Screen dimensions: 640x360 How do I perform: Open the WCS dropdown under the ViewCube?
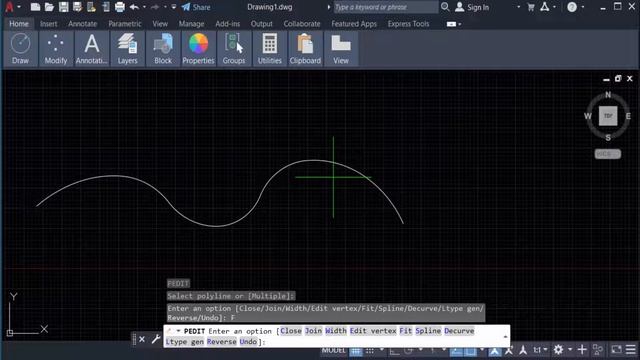point(608,154)
